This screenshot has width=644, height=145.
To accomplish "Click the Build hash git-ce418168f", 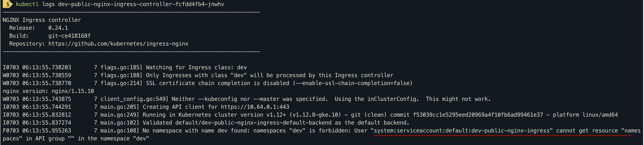I will (x=69, y=36).
